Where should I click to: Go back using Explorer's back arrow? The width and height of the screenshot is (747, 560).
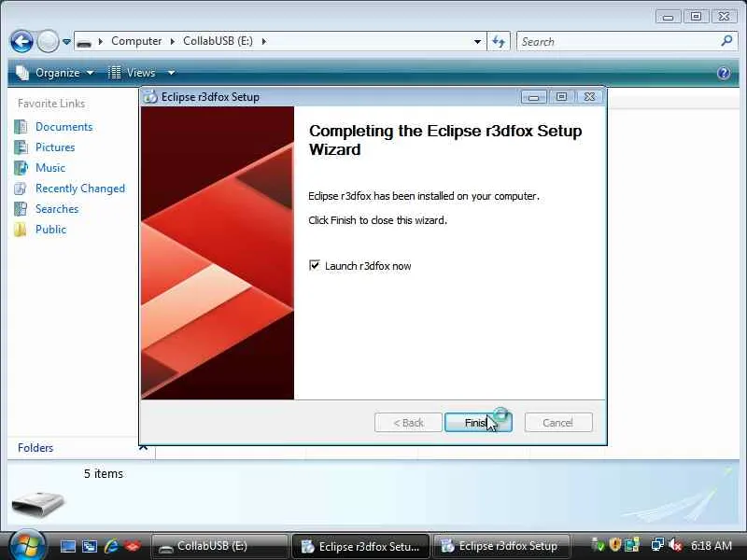point(21,41)
